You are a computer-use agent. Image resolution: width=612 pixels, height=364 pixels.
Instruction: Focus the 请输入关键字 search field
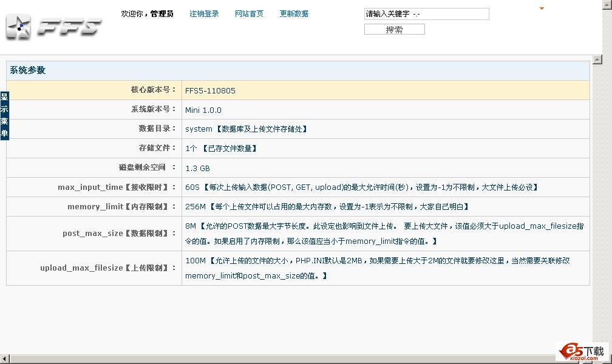click(x=426, y=14)
